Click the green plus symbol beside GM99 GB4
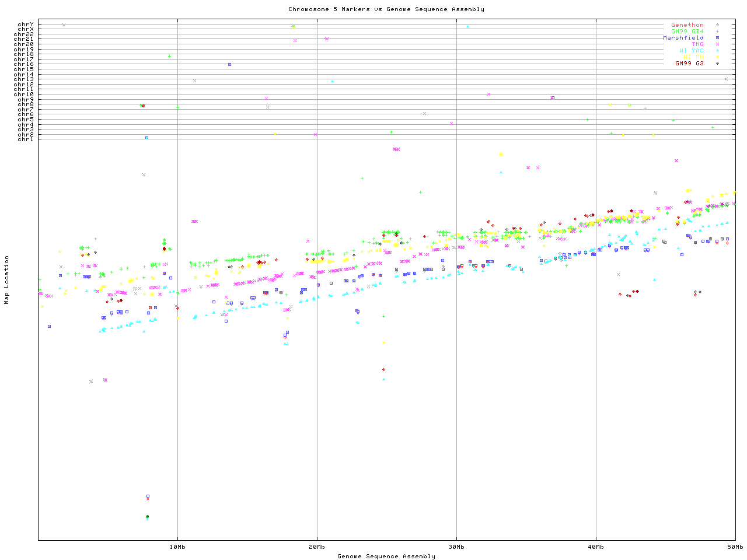The image size is (747, 560). (x=717, y=32)
